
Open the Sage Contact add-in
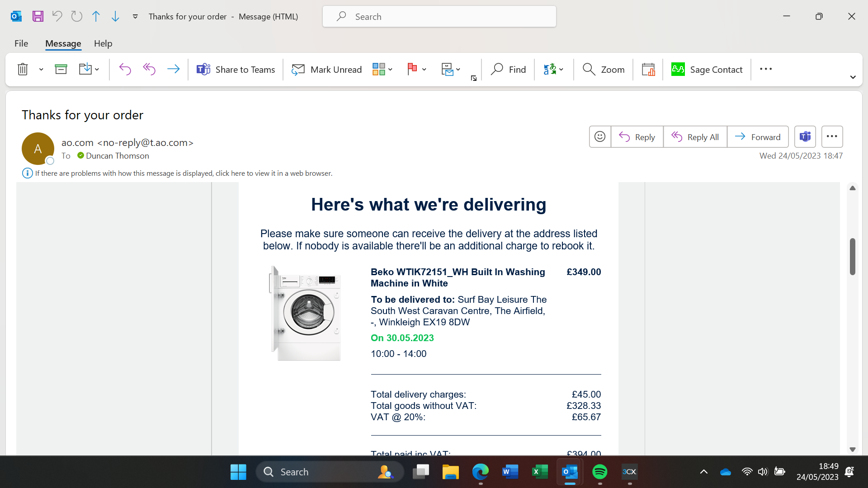(x=707, y=70)
